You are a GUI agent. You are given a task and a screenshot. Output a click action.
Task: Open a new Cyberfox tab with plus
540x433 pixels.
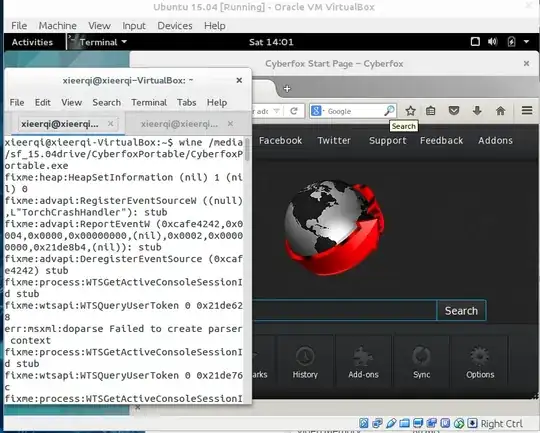pos(287,89)
